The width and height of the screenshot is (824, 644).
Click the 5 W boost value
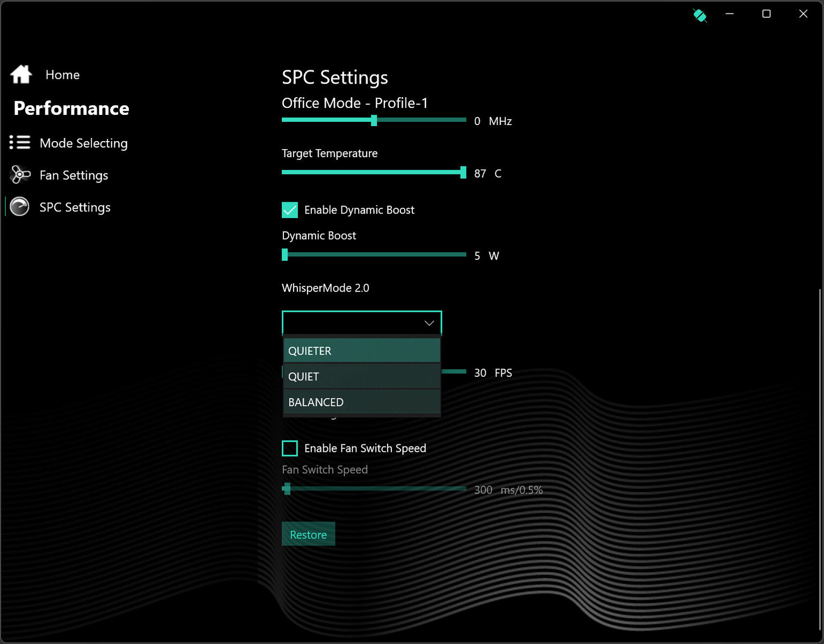point(487,256)
